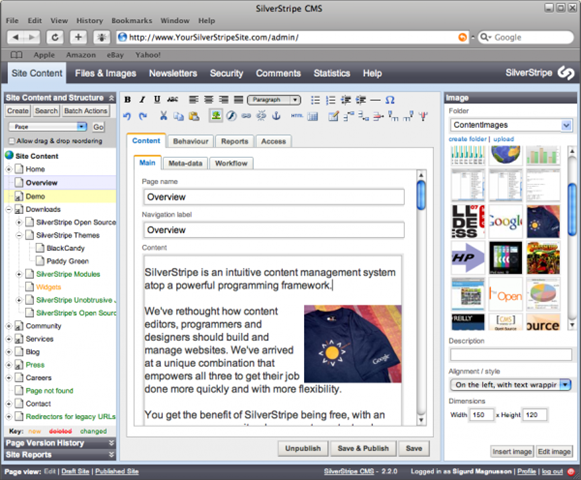Open the Meta-data tab
Viewport: 581px width, 480px height.
point(185,163)
